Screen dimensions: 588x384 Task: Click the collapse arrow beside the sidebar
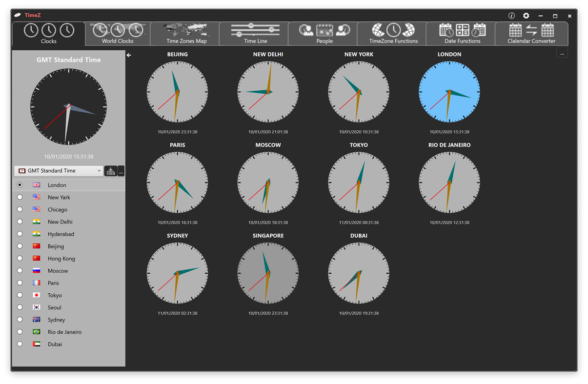click(x=129, y=55)
